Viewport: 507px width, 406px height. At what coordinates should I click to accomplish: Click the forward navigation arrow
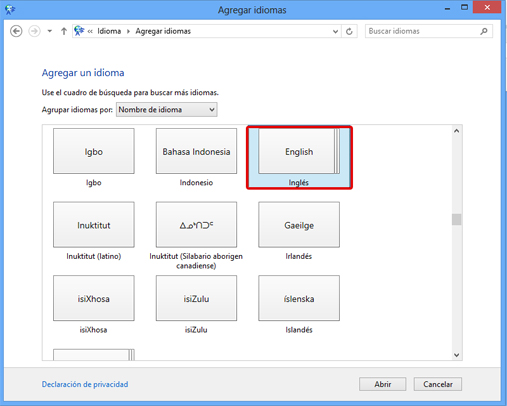pos(34,31)
